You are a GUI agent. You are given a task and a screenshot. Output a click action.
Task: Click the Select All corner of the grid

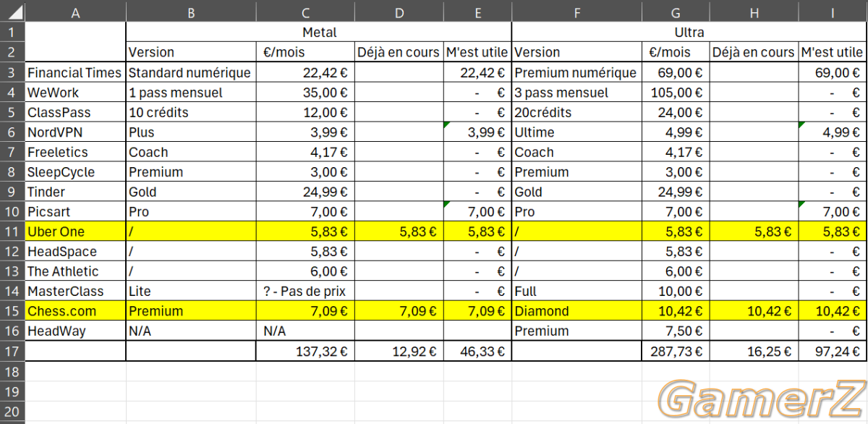[12, 12]
